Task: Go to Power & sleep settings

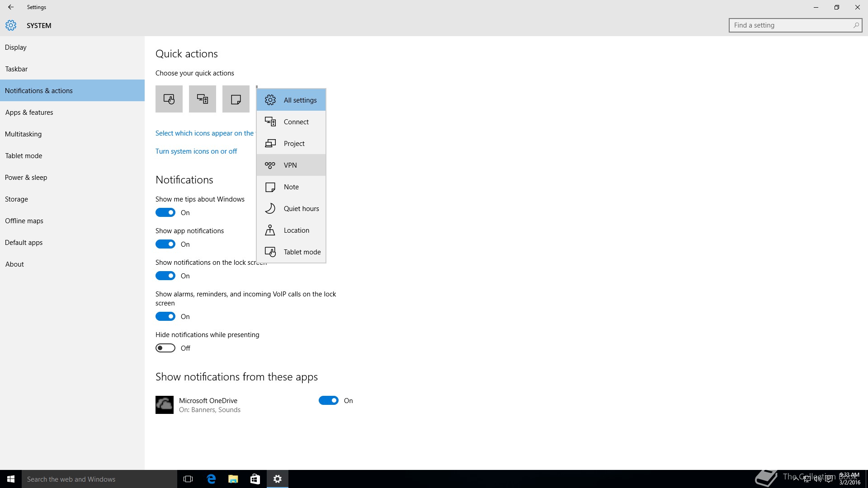Action: click(x=26, y=178)
